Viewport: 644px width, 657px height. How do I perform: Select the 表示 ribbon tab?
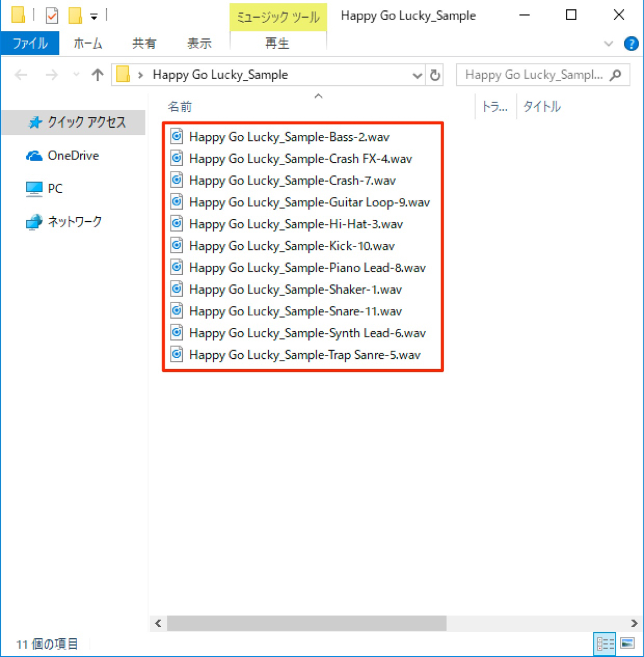(199, 43)
